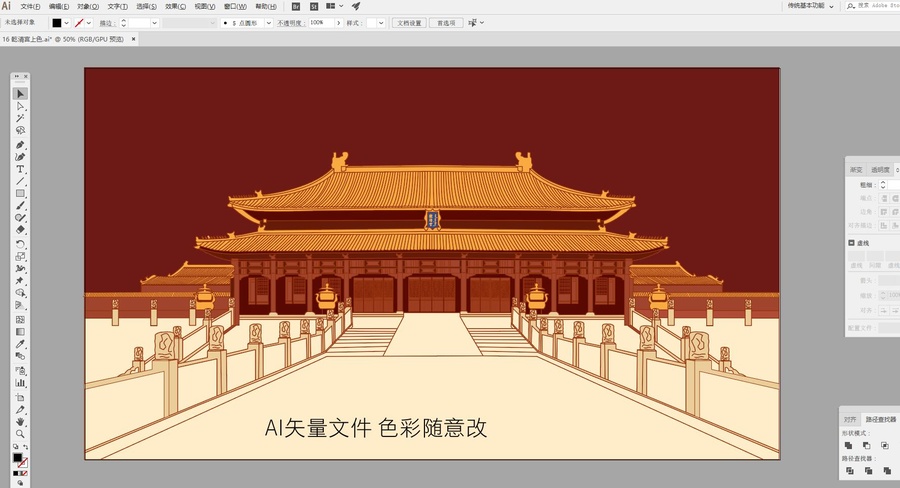900x488 pixels.
Task: Open the 效果(C) menu
Action: point(176,6)
